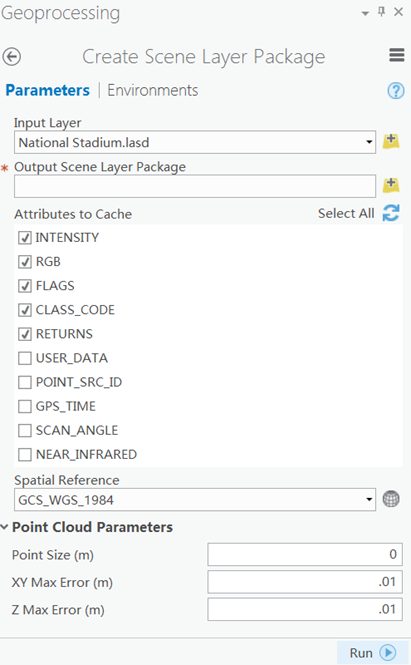Viewport: 411px width, 665px height.
Task: Click the Output Scene Layer Package field
Action: coord(195,186)
